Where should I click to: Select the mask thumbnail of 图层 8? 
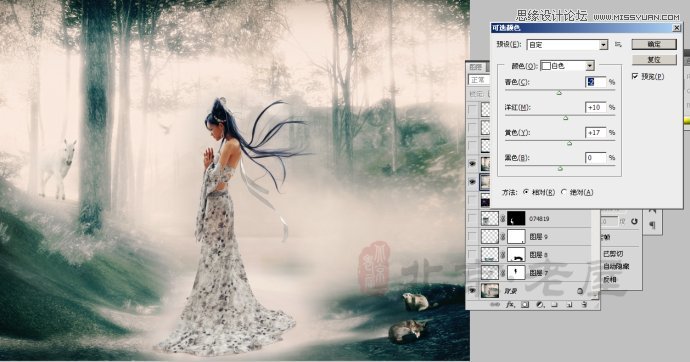click(516, 255)
